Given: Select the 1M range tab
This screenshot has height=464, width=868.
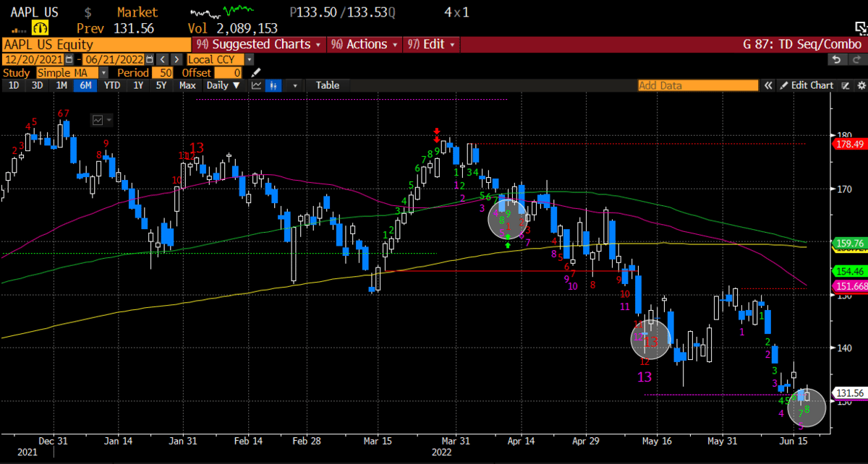Looking at the screenshot, I should [60, 85].
